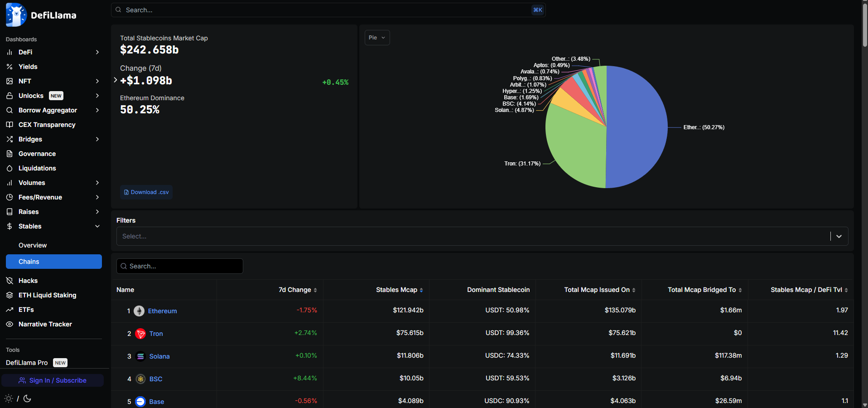
Task: Click the ETFs trending icon
Action: (x=10, y=310)
